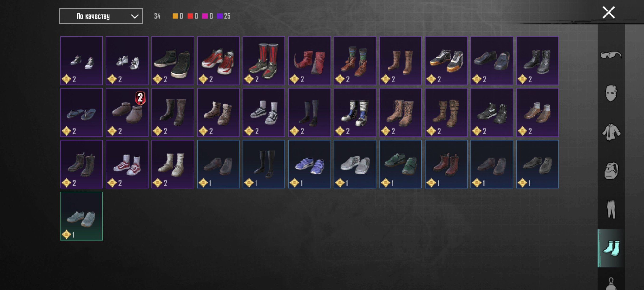
Task: Open the bottom partially visible category icon
Action: 611,284
